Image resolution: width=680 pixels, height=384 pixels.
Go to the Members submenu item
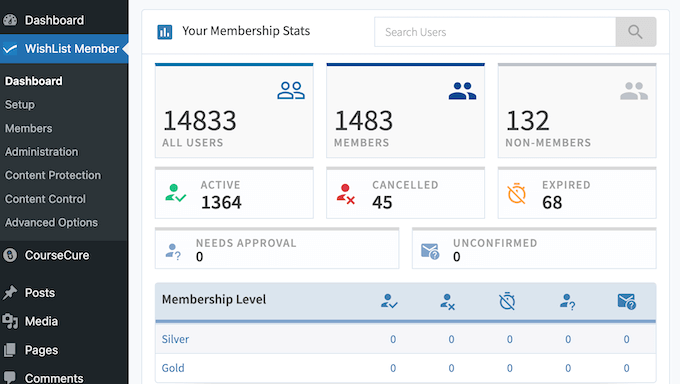tap(29, 128)
